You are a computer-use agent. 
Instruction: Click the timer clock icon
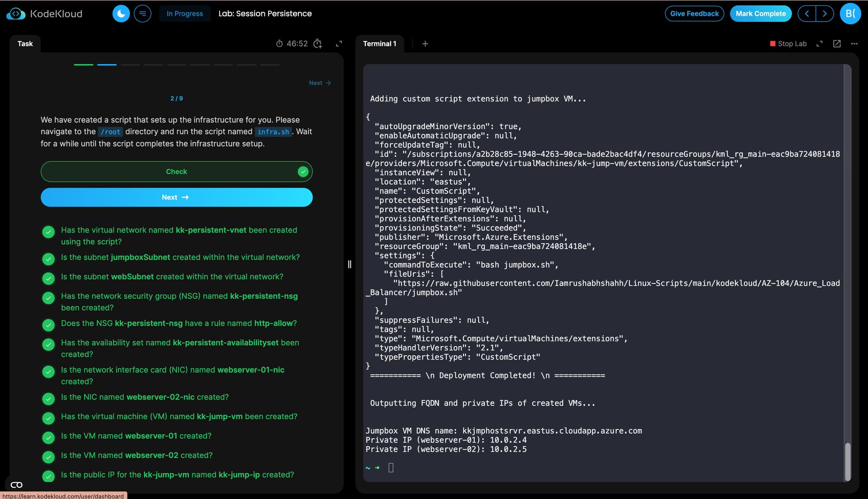[x=279, y=44]
